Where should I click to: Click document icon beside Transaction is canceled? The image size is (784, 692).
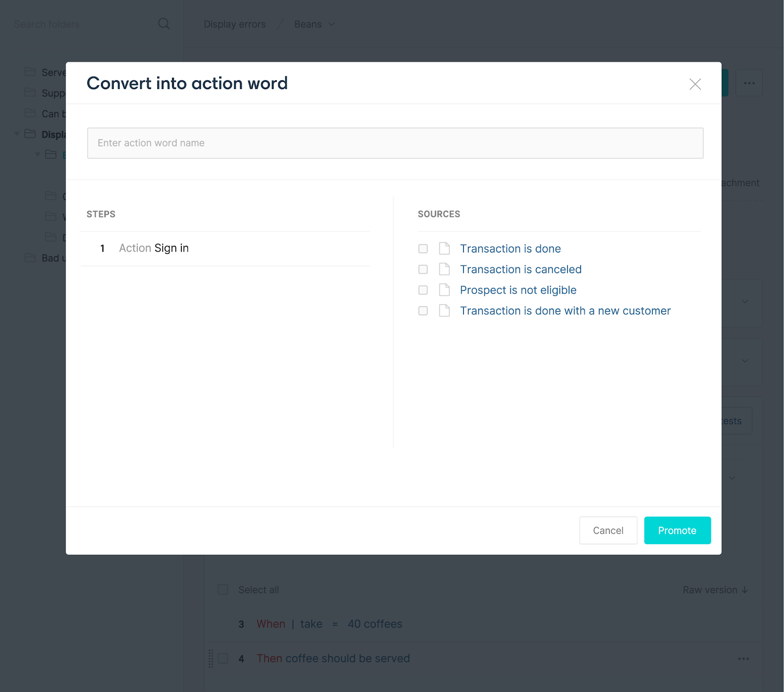click(x=444, y=269)
